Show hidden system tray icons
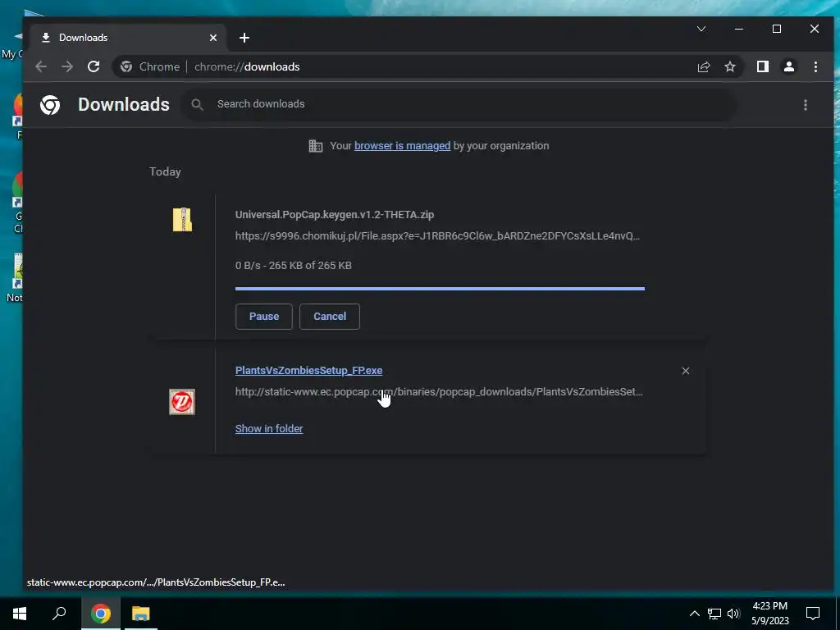 pyautogui.click(x=694, y=614)
